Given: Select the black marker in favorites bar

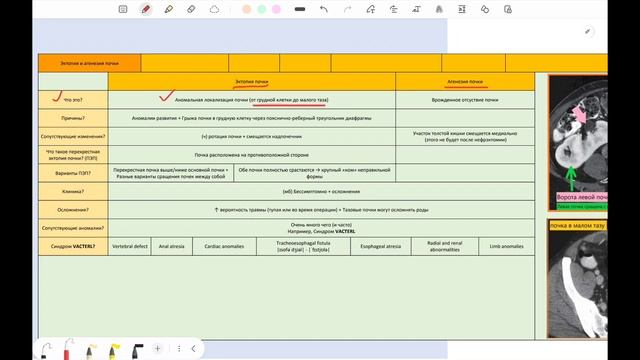Looking at the screenshot, I should point(137,351).
